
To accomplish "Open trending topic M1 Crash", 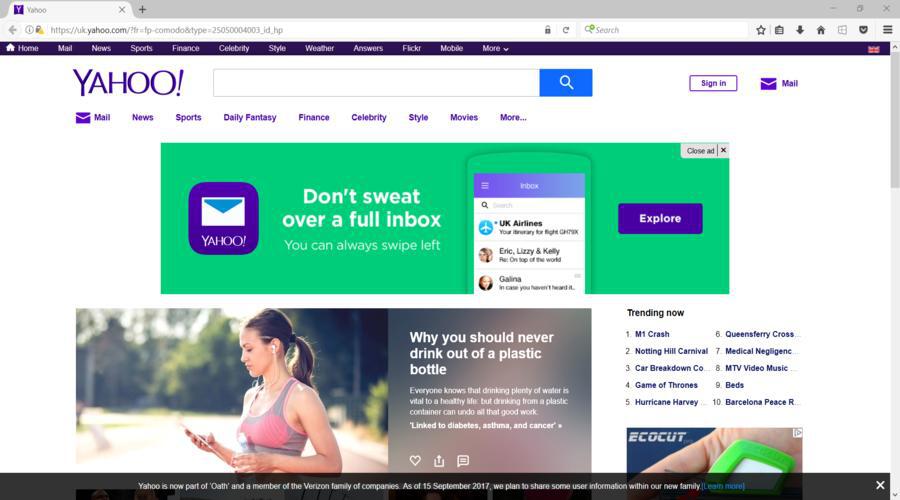I will pos(651,334).
